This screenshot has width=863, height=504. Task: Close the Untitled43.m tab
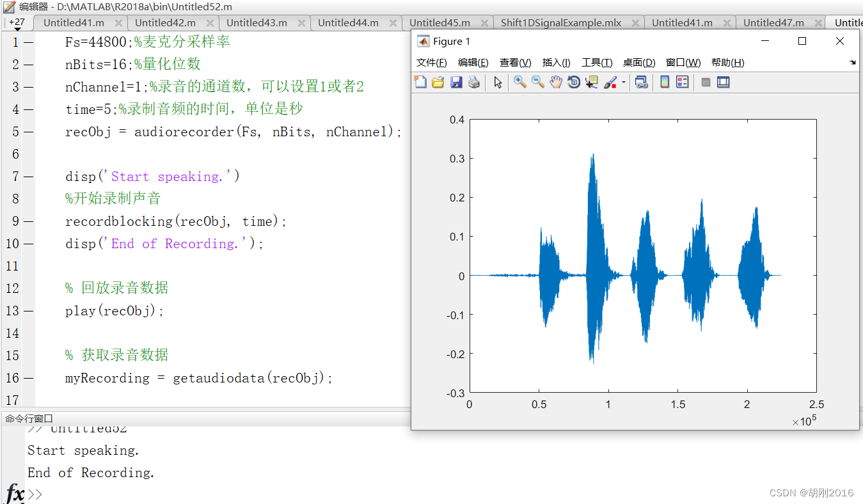click(301, 23)
